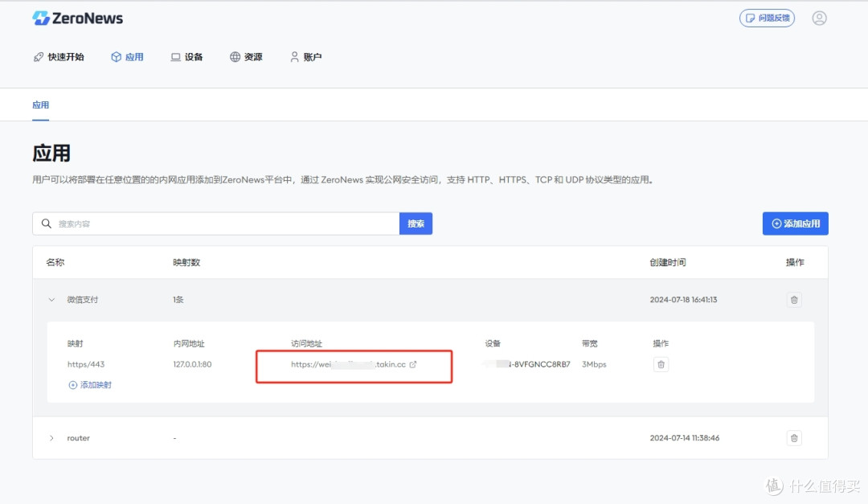This screenshot has width=868, height=504.
Task: Click the 访问地址 column label
Action: point(307,344)
